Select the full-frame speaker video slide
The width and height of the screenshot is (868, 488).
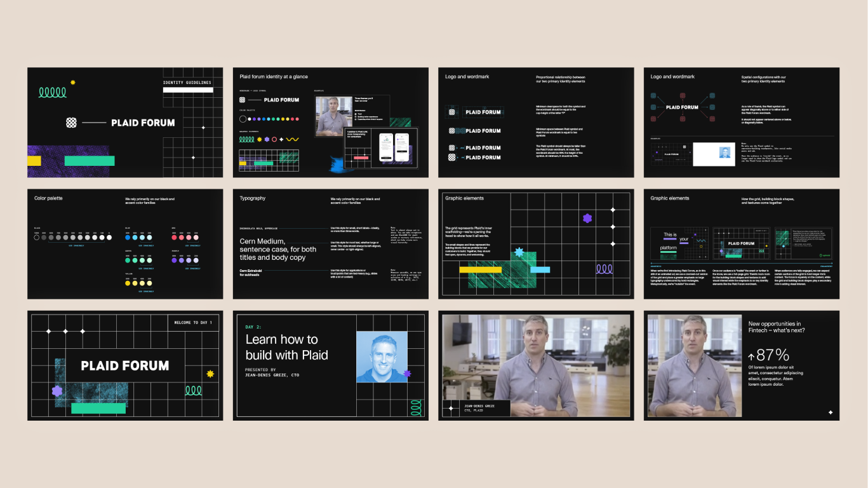[536, 365]
